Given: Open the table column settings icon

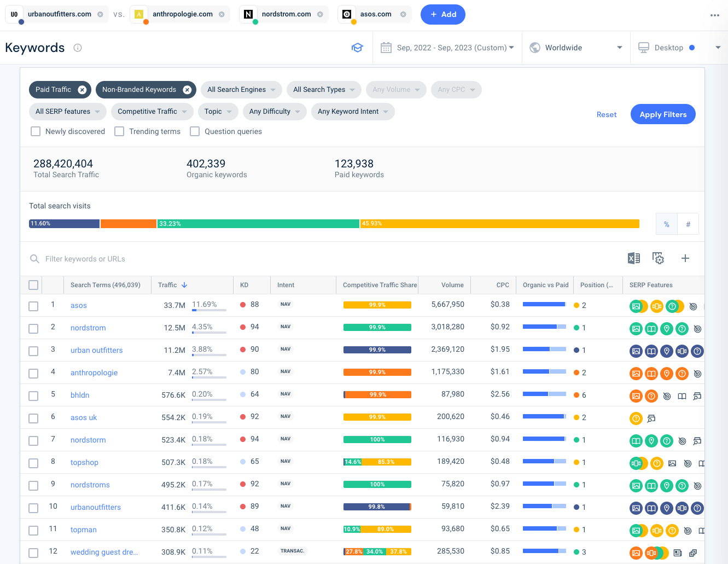Looking at the screenshot, I should [658, 258].
